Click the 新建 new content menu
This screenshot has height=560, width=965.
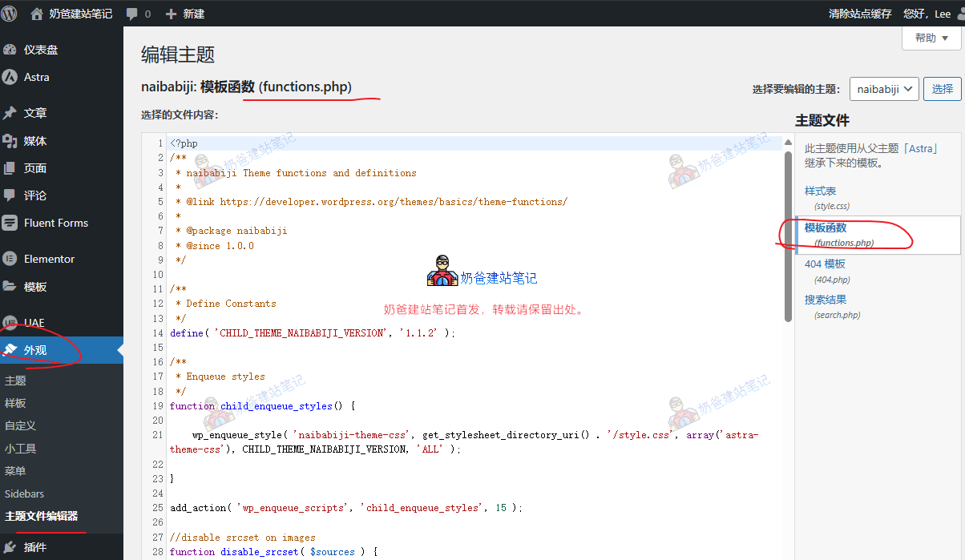[185, 14]
